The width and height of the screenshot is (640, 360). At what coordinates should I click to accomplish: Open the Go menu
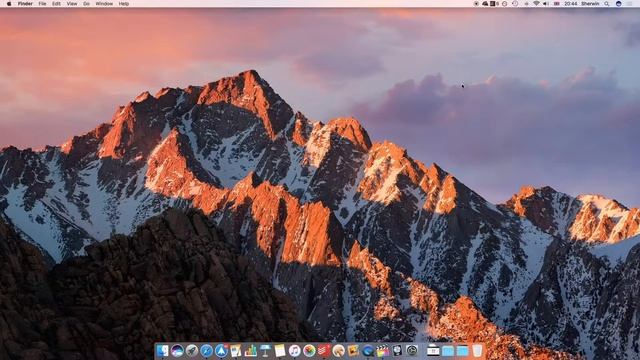[86, 4]
